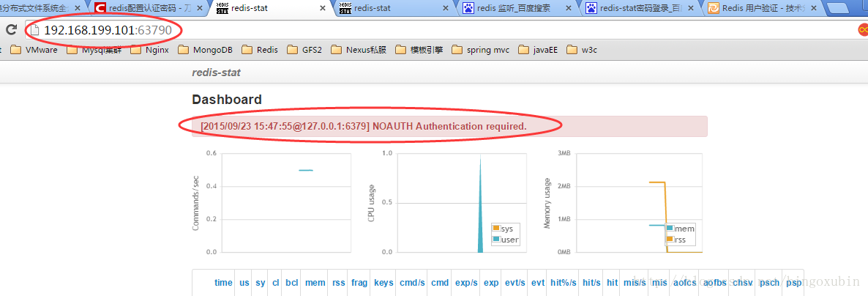Click the orange extension icon beside address bar

pyautogui.click(x=862, y=30)
